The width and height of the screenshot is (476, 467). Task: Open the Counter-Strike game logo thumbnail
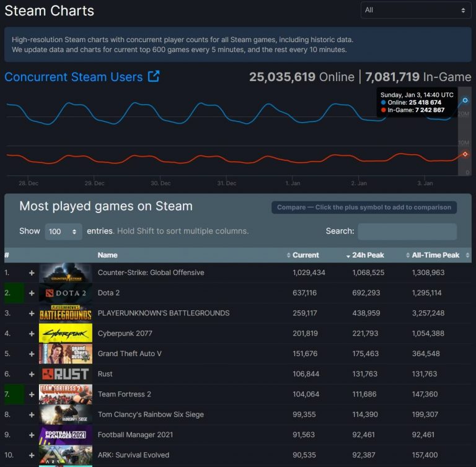[66, 273]
